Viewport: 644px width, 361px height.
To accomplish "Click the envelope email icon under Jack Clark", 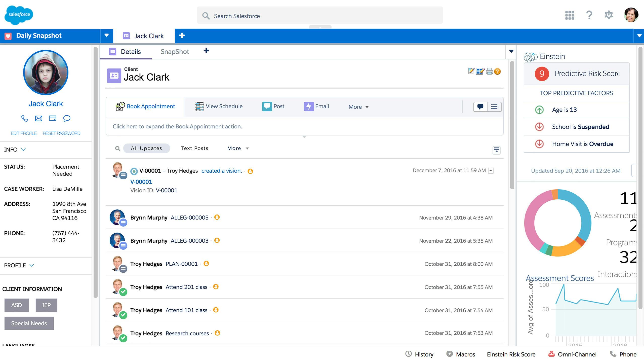I will [39, 118].
